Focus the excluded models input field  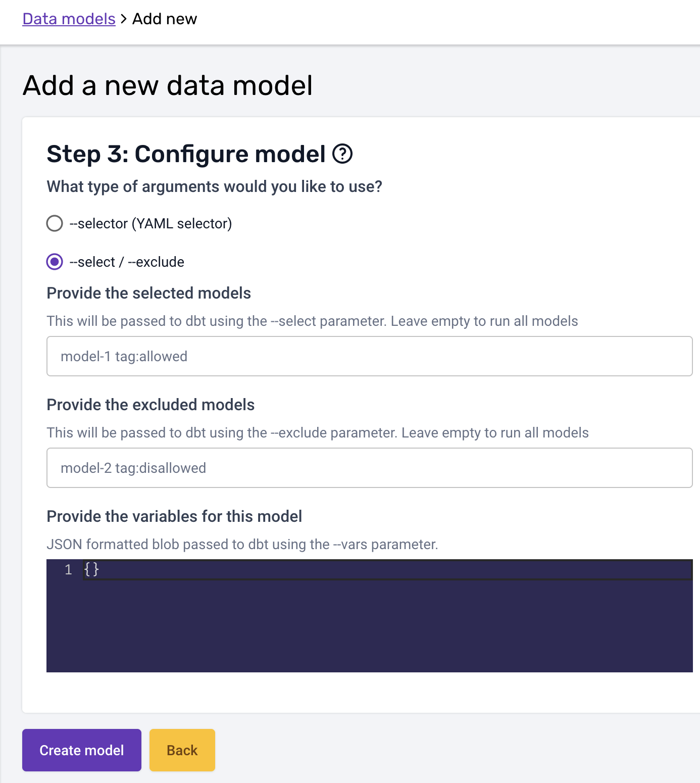369,468
